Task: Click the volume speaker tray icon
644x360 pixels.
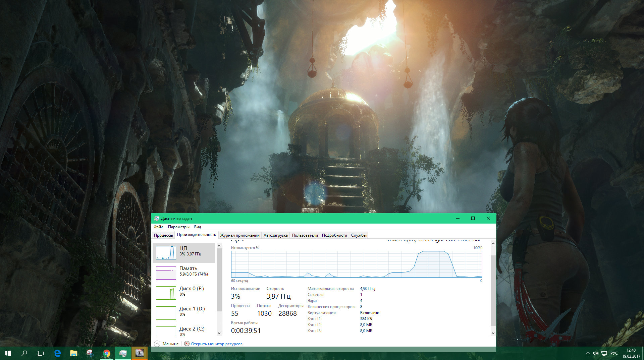Action: coord(596,353)
